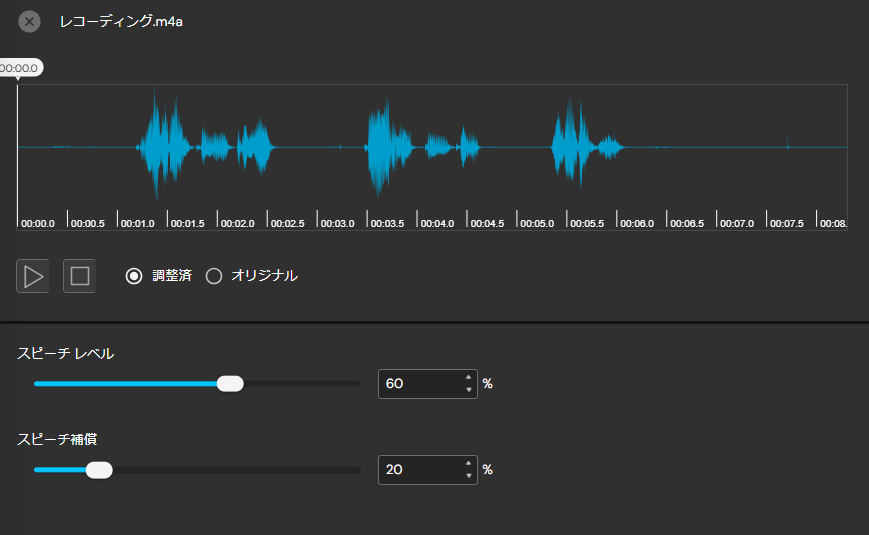Viewport: 869px width, 535px height.
Task: Decrease スピーチ レベル with down arrow
Action: [469, 390]
